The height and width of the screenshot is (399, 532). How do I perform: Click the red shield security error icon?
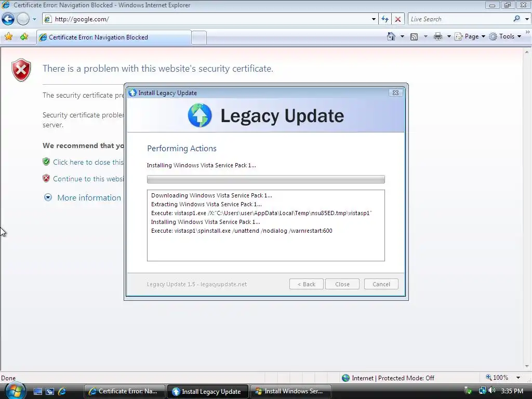coord(21,70)
